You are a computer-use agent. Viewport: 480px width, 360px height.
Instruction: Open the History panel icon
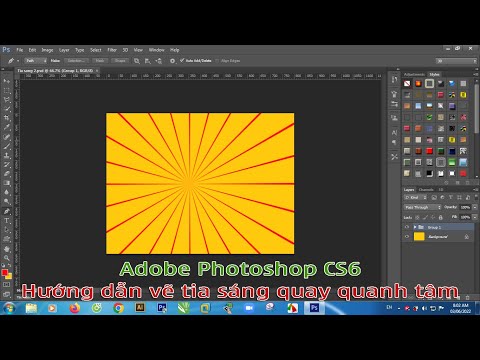click(394, 79)
